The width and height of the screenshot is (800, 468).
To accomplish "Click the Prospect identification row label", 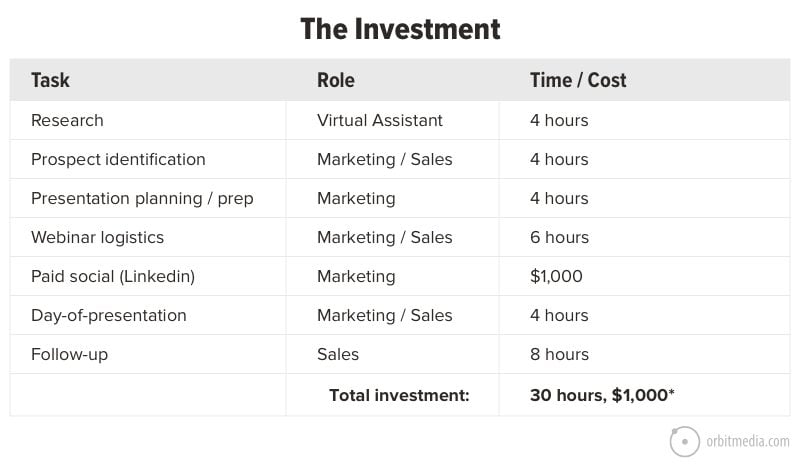I will pos(118,159).
